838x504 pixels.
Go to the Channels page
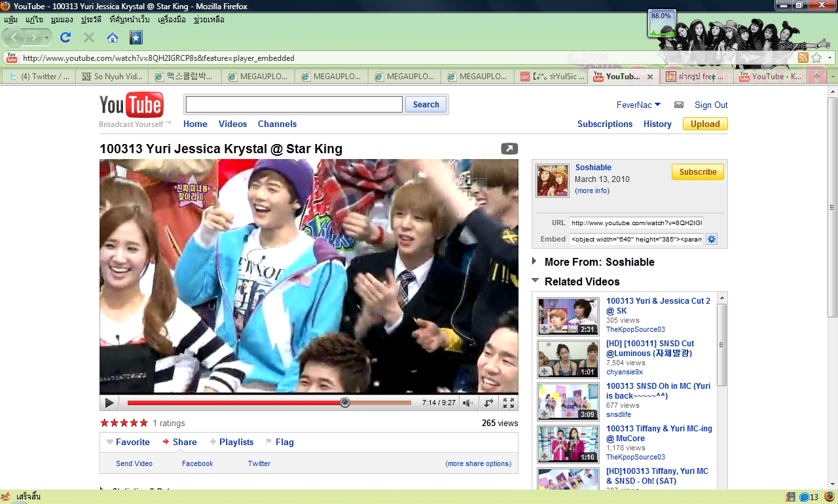[x=277, y=124]
